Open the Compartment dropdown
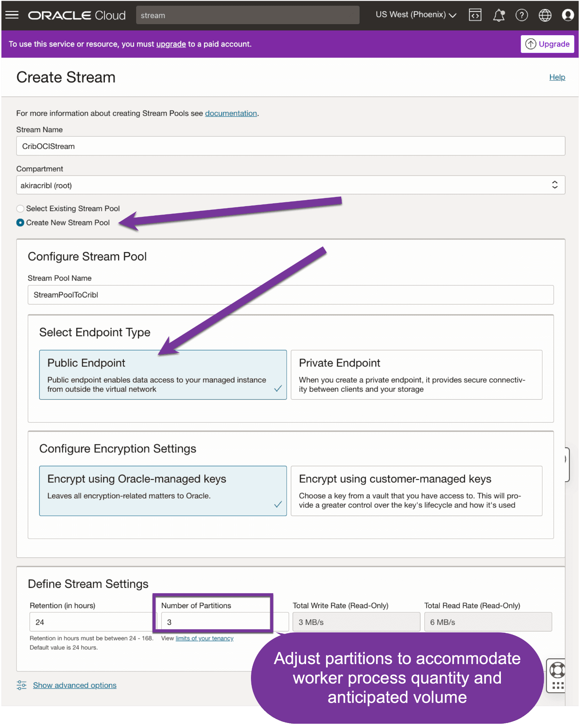The image size is (583, 728). (290, 185)
